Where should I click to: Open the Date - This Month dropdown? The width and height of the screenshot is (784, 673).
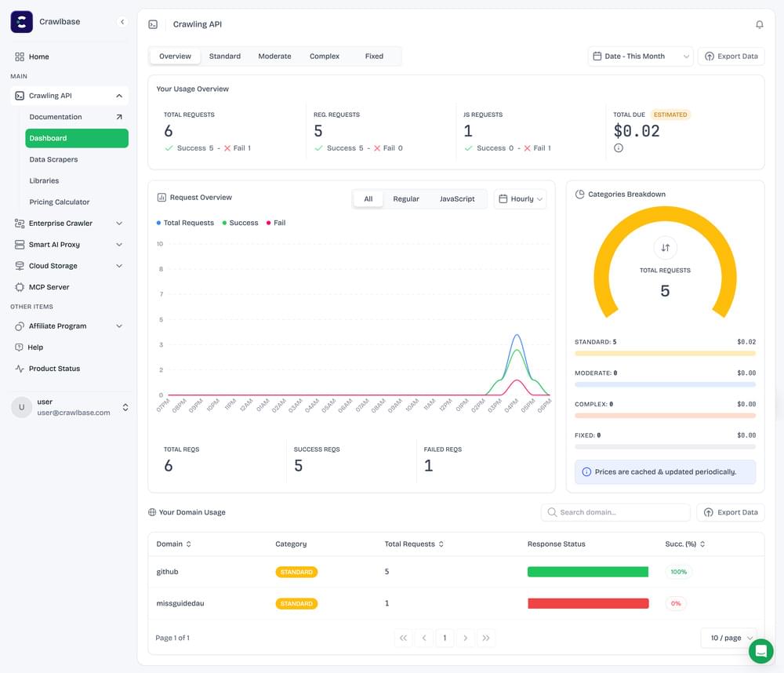[641, 56]
